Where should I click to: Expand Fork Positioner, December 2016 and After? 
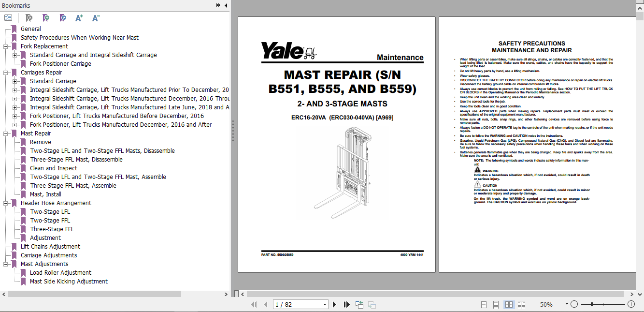click(x=15, y=125)
